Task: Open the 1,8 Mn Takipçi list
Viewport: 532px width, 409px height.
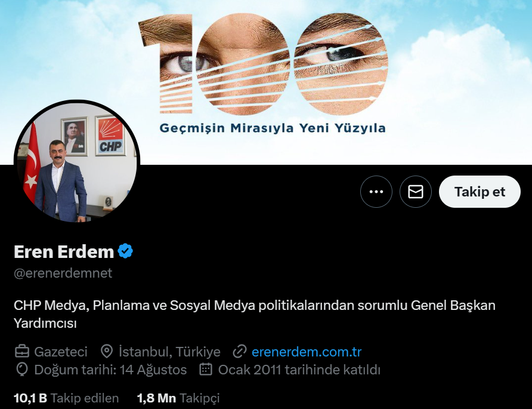Action: point(178,398)
